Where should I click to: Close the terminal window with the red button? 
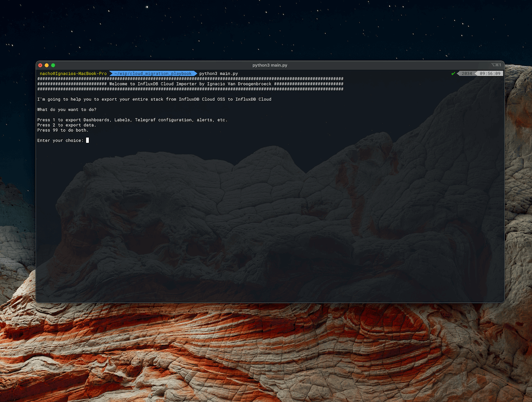click(41, 65)
